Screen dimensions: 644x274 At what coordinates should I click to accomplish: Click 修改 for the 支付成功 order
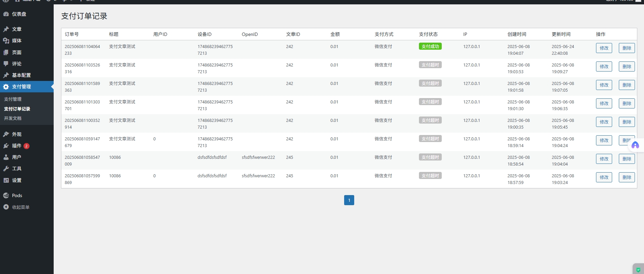(x=604, y=48)
